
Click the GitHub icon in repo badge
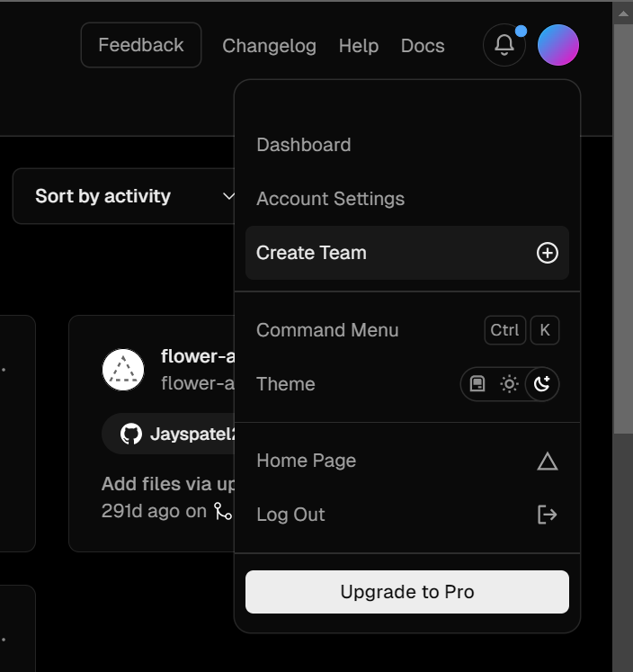point(131,435)
